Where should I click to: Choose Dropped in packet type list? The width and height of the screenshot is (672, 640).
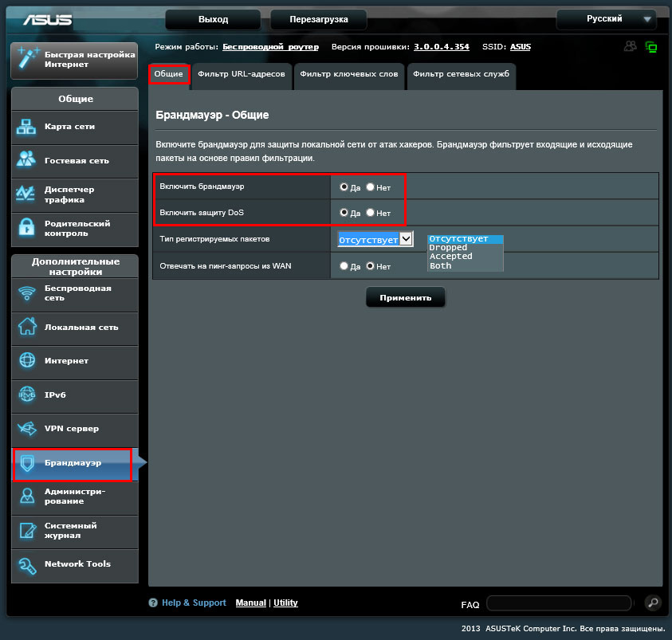[448, 248]
